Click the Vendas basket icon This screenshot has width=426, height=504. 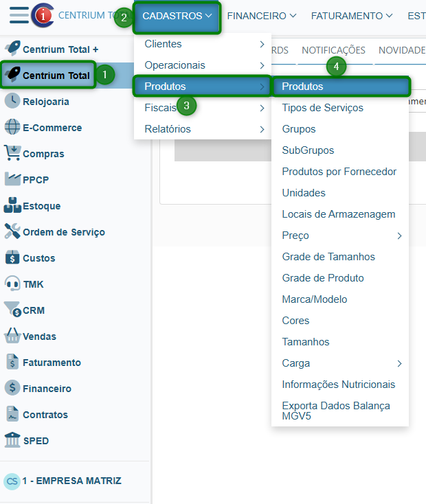pyautogui.click(x=12, y=336)
